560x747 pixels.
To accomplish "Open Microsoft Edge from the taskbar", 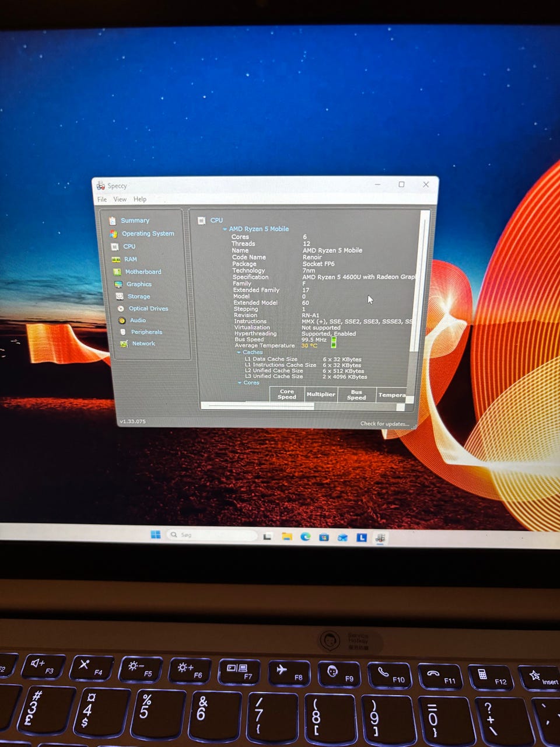I will click(x=305, y=536).
